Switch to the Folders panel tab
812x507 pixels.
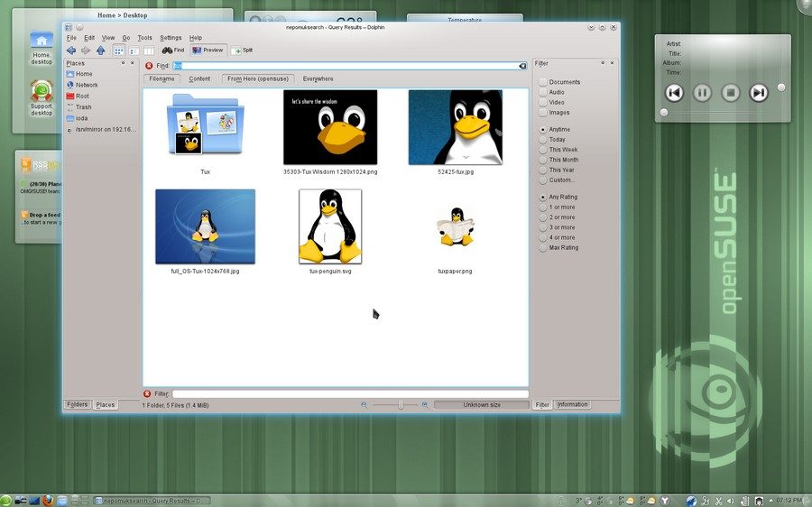(78, 405)
